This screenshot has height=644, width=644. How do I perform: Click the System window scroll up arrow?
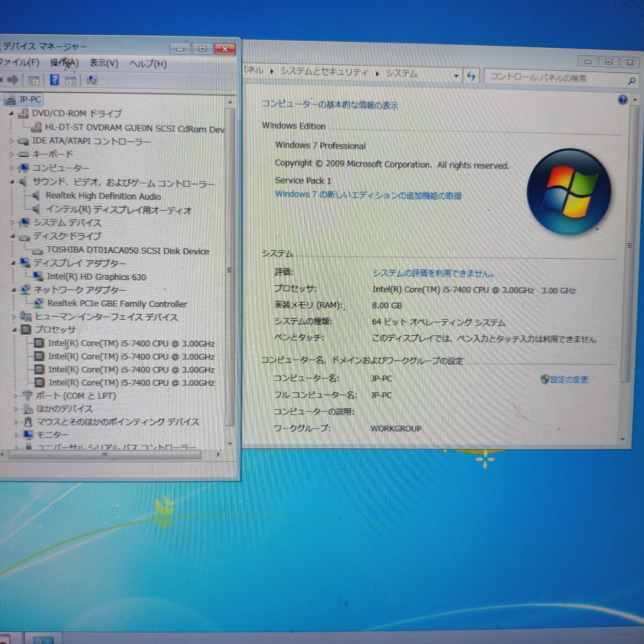tap(635, 100)
